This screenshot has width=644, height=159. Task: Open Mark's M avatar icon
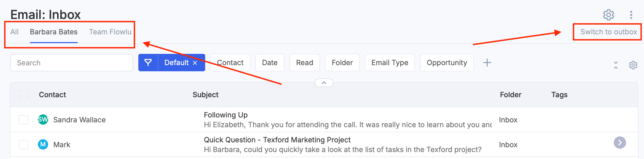[43, 144]
